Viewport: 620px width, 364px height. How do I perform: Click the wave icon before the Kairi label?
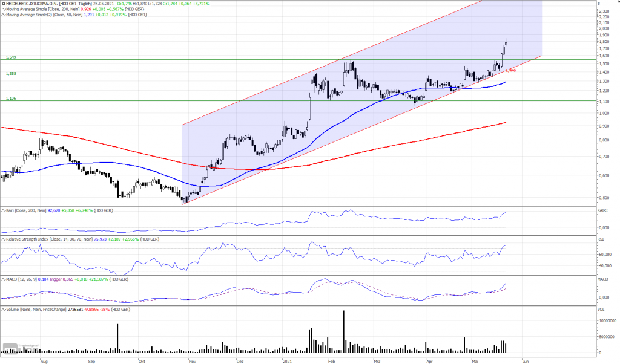[3, 210]
